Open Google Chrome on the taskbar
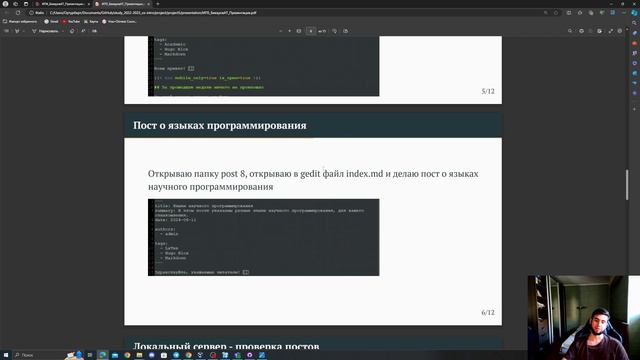This screenshot has width=640, height=360. pyautogui.click(x=127, y=355)
